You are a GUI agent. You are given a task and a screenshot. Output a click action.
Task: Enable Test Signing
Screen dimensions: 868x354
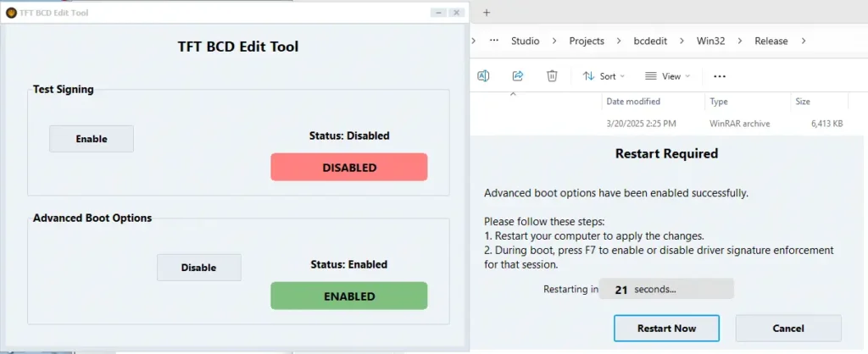tap(92, 139)
